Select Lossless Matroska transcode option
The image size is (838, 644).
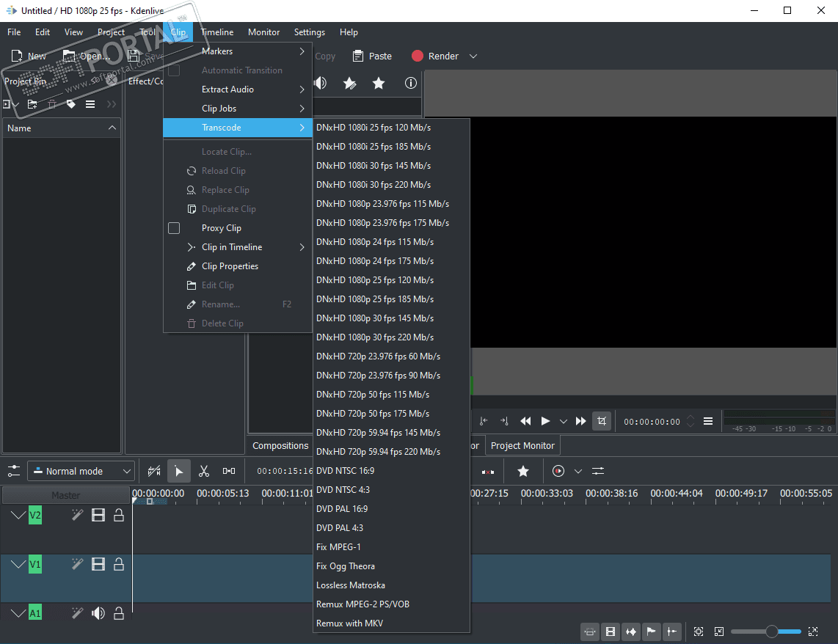coord(391,585)
